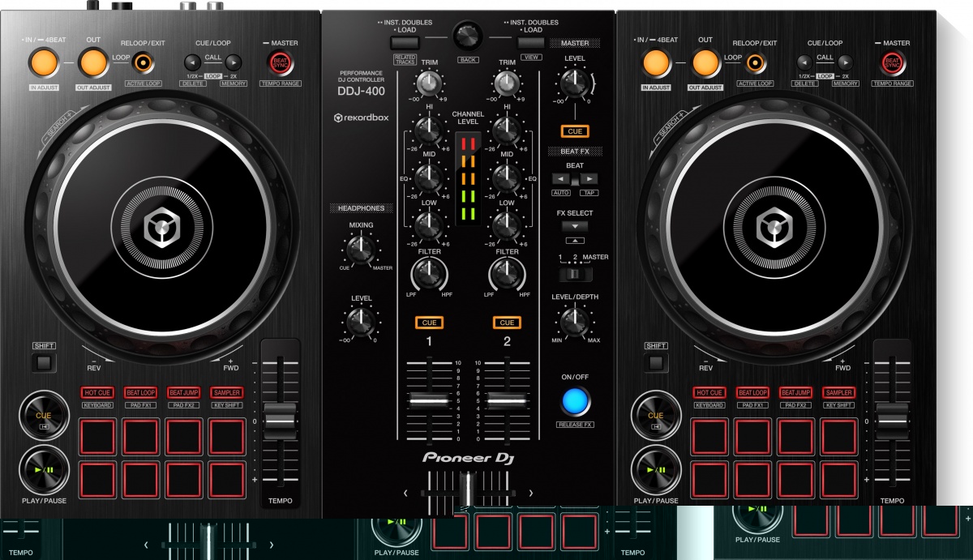The height and width of the screenshot is (560, 973).
Task: Flip the FX channel 1/2/MASTER switch
Action: pyautogui.click(x=575, y=274)
